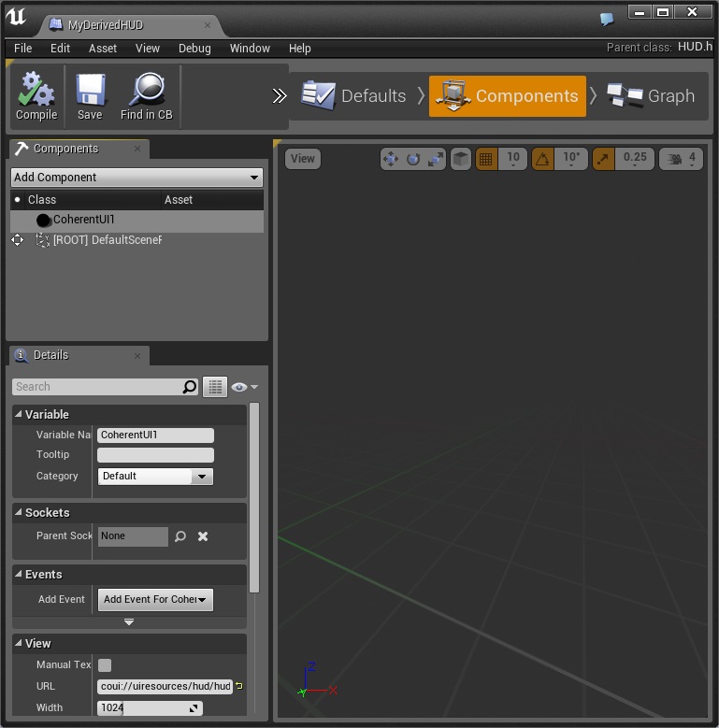The height and width of the screenshot is (728, 719).
Task: Open the Add Component dropdown
Action: click(x=137, y=178)
